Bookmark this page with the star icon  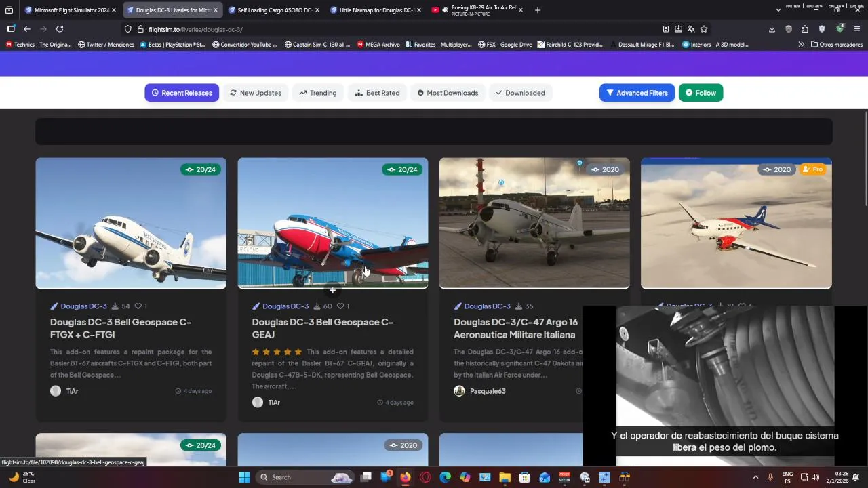tap(704, 29)
